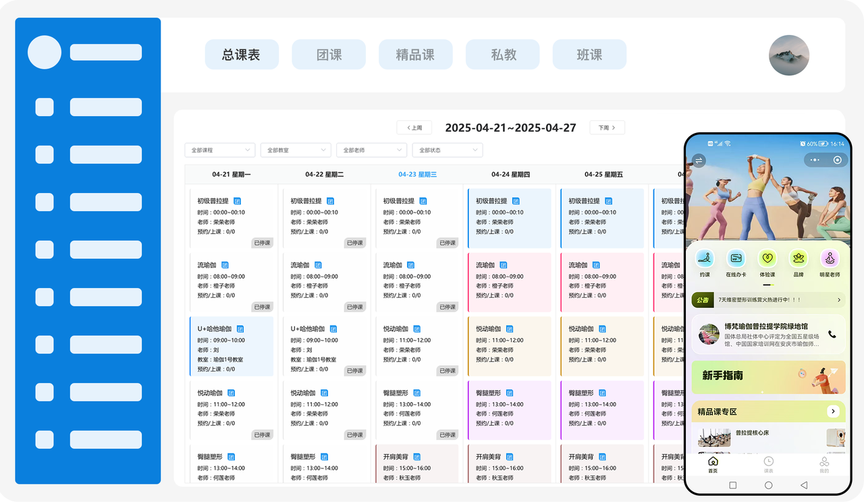Expand 精品课专区 with its arrow button
Screen dimensions: 864x504
click(x=834, y=412)
